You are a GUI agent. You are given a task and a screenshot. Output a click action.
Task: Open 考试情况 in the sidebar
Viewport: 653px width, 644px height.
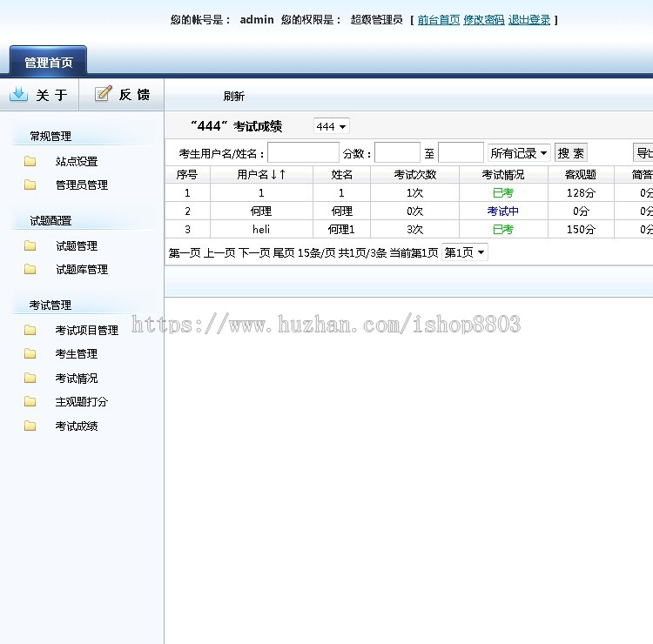[x=77, y=379]
